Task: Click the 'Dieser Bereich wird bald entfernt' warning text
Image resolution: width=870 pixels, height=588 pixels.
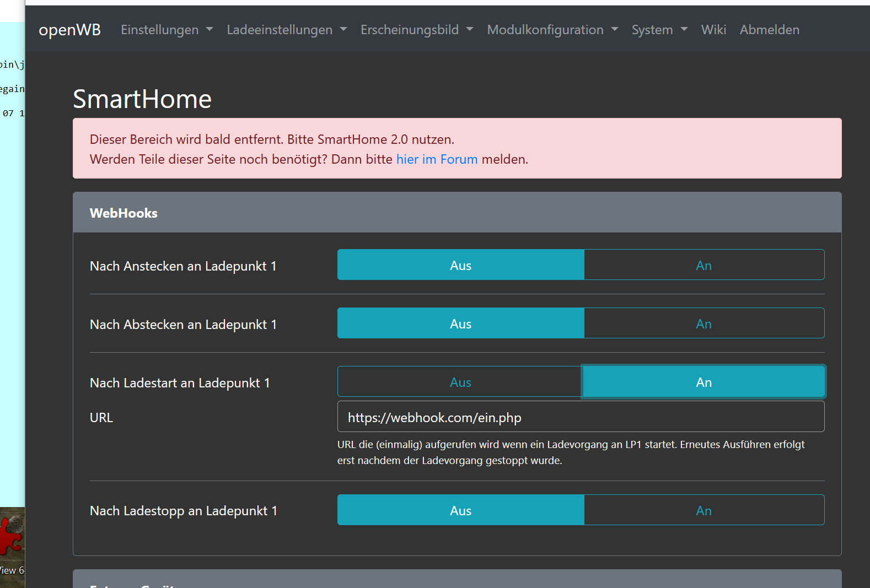Action: click(272, 139)
